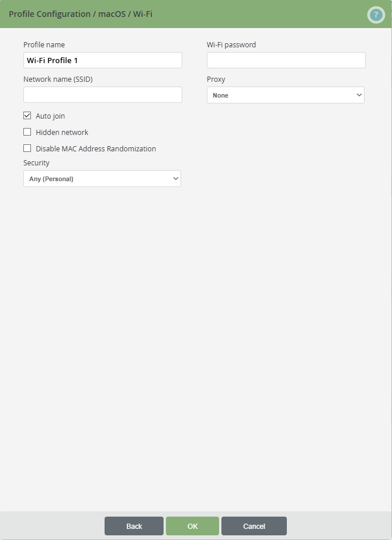Enable the Hidden network checkbox
Image resolution: width=392 pixels, height=540 pixels.
pos(26,131)
